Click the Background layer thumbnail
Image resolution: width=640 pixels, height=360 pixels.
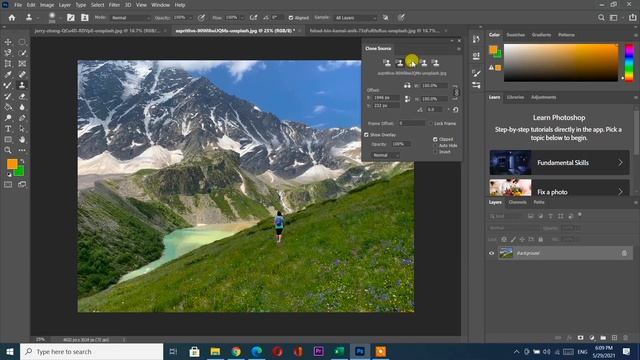pos(506,253)
